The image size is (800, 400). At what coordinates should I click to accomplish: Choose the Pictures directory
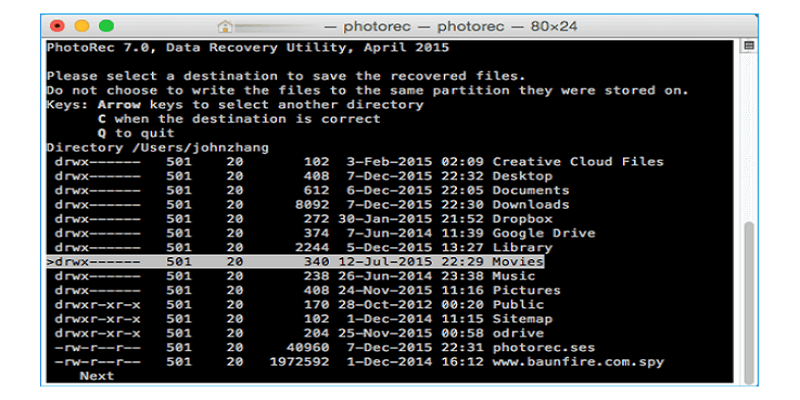click(x=526, y=290)
